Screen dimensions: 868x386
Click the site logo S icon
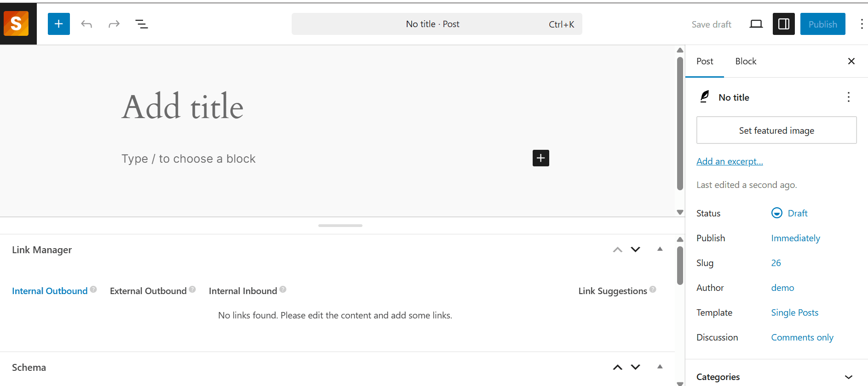tap(17, 23)
